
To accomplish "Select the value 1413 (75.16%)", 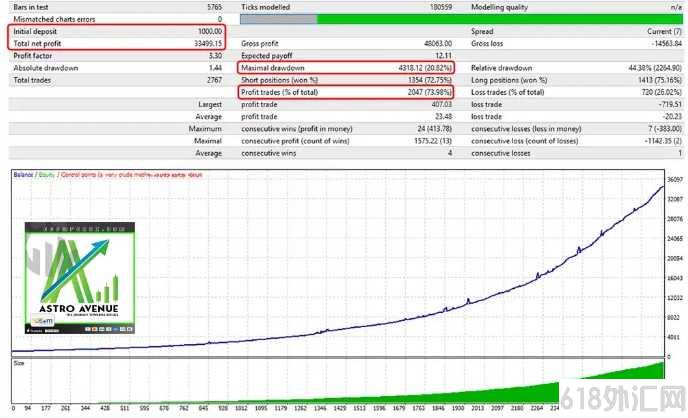I will coord(660,80).
